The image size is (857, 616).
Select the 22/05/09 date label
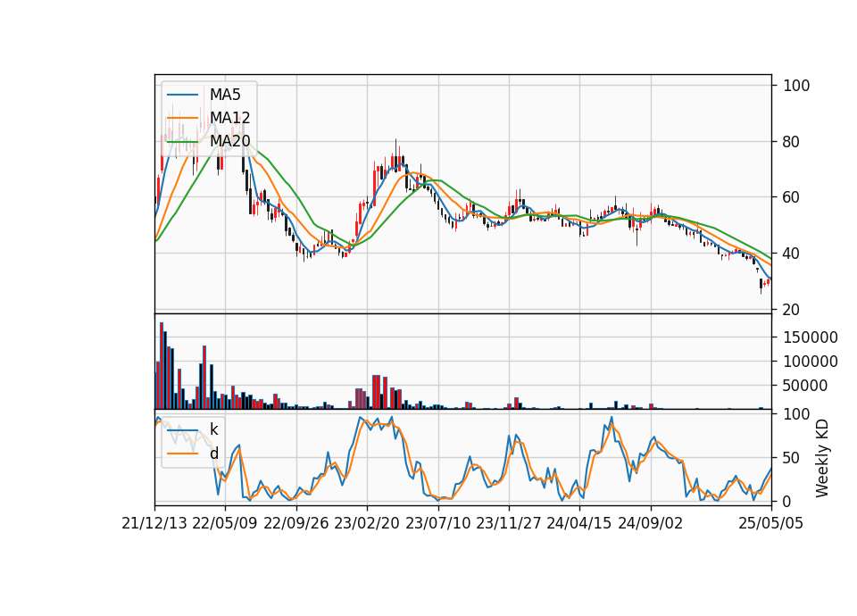pos(225,523)
